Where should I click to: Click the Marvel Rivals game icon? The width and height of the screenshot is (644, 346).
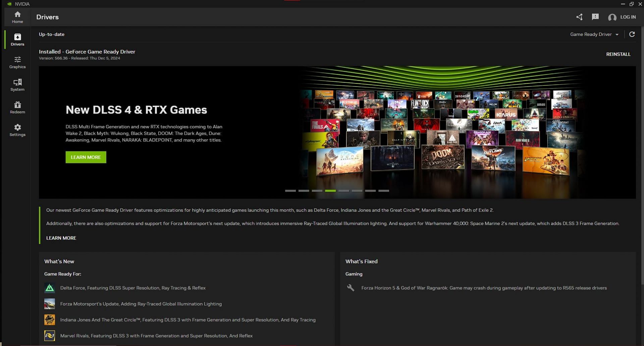50,336
